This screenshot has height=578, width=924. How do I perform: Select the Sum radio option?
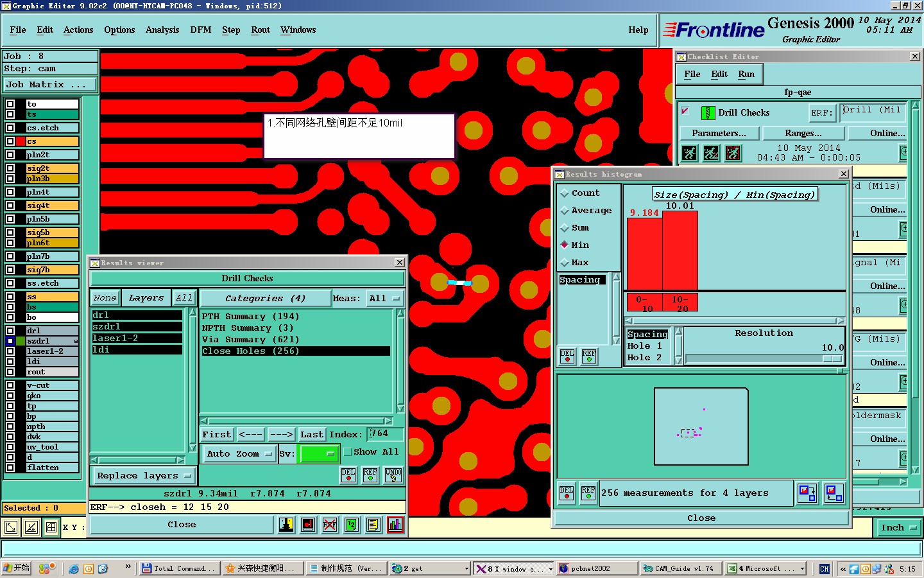coord(565,228)
